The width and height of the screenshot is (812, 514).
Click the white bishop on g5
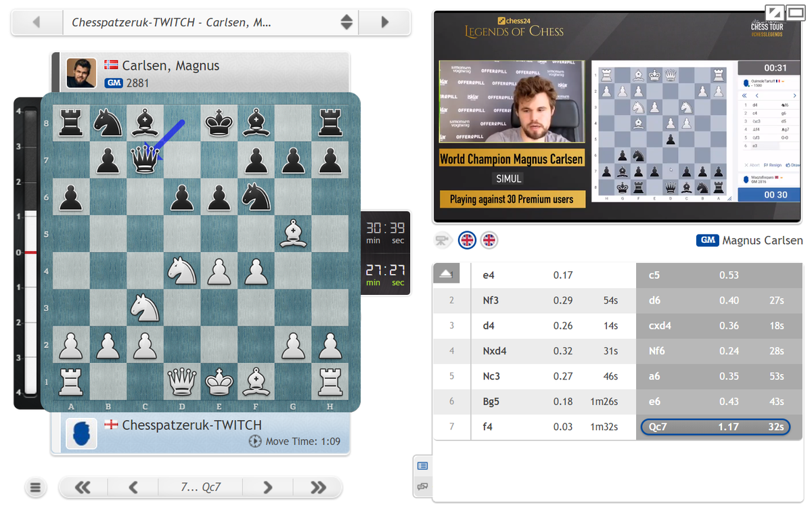292,234
